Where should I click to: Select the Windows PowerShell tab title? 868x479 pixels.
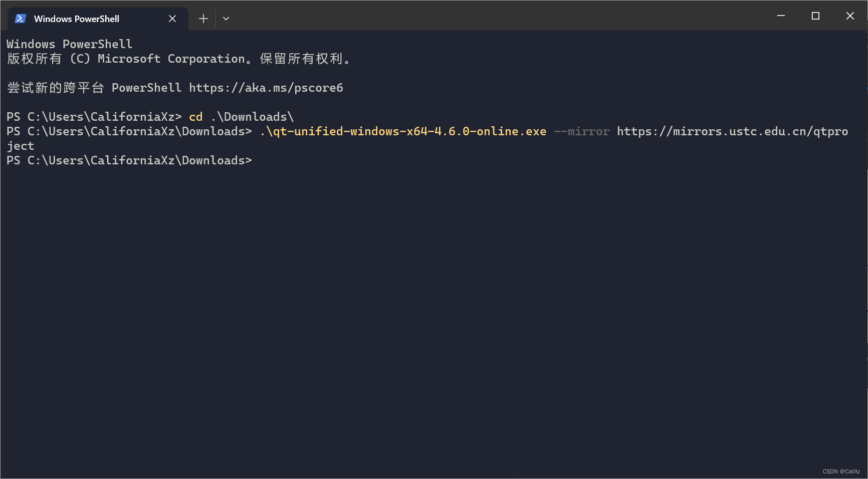coord(76,19)
